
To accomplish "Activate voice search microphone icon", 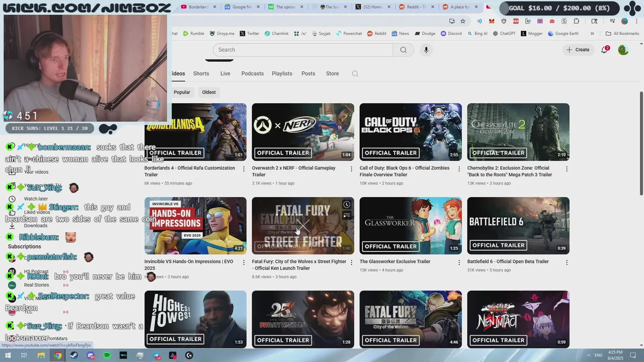I will tap(426, 50).
